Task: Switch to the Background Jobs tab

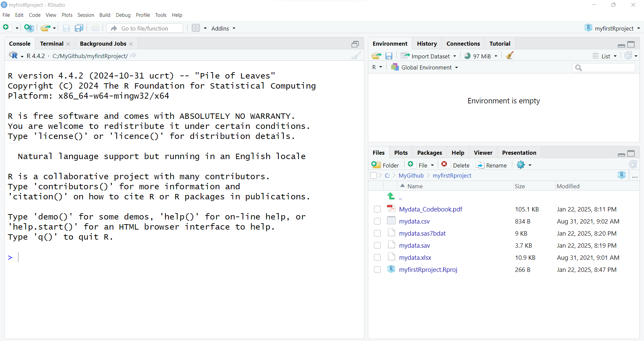Action: 103,44
